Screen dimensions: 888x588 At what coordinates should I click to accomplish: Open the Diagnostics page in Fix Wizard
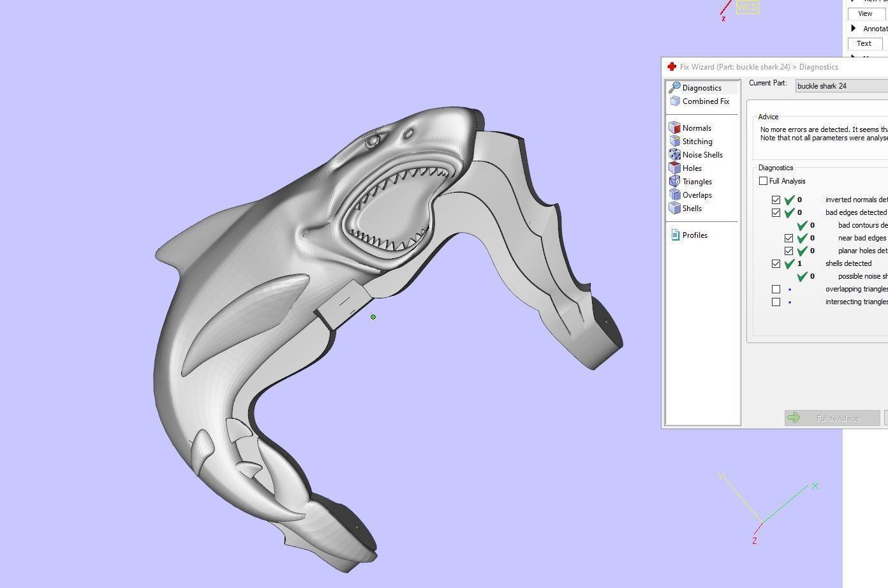tap(702, 87)
